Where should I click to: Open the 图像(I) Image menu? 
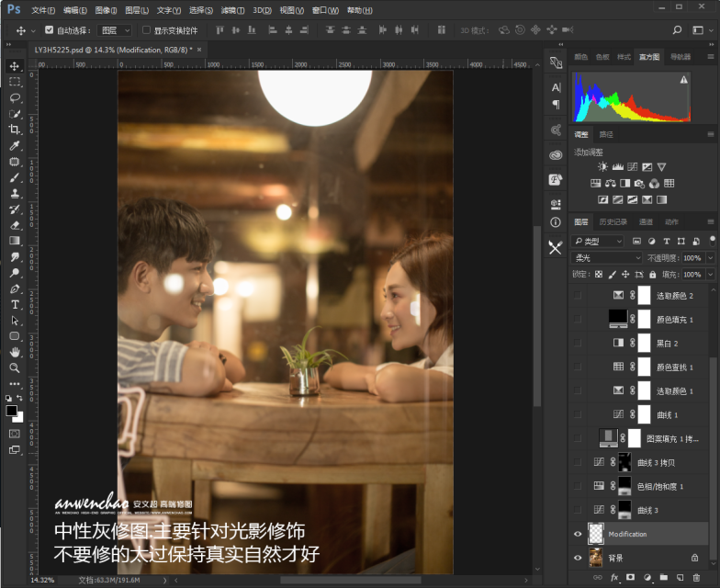tap(107, 10)
